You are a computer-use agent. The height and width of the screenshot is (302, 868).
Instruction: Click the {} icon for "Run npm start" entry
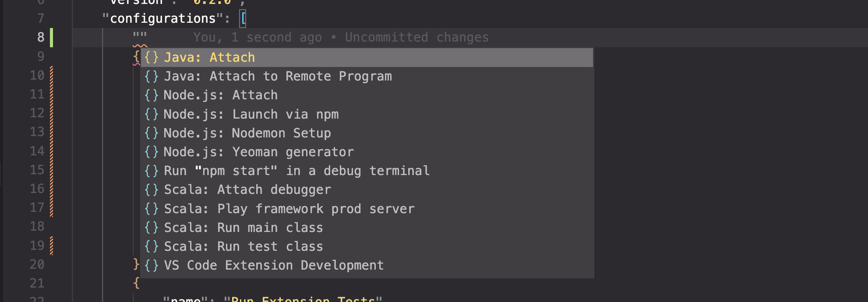[x=152, y=171]
